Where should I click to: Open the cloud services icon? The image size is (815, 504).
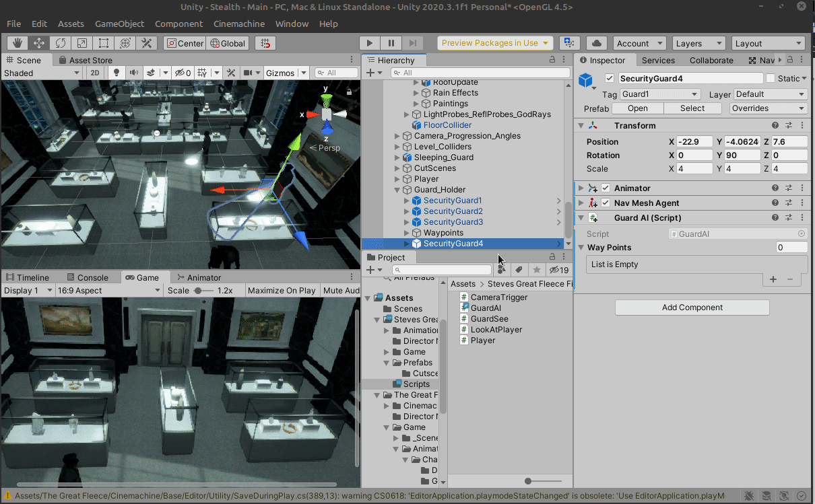tap(596, 43)
